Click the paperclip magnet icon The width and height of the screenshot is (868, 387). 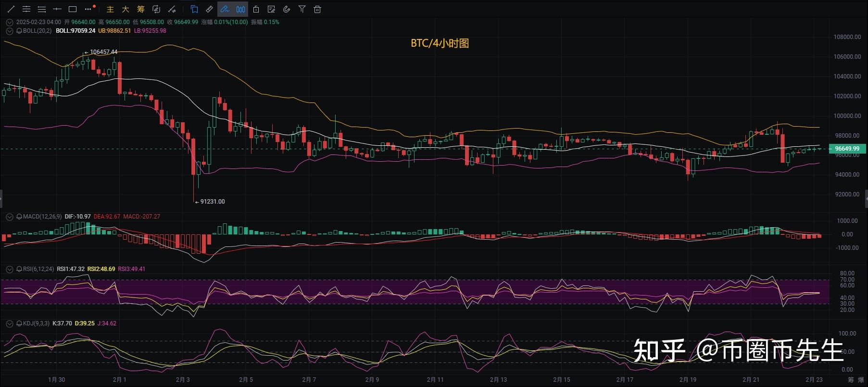click(287, 9)
